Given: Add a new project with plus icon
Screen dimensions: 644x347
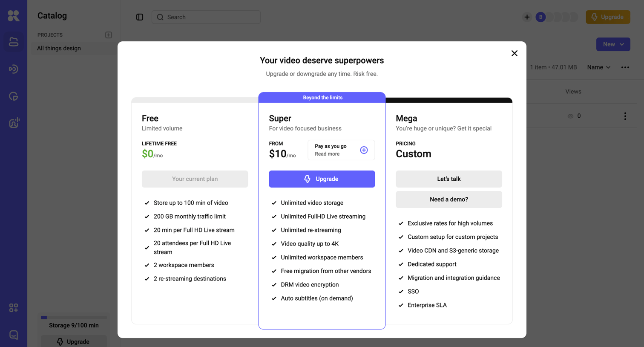Looking at the screenshot, I should click(109, 35).
